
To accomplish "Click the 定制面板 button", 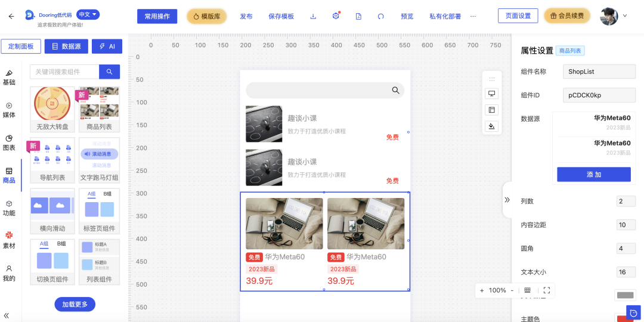I will click(x=21, y=47).
